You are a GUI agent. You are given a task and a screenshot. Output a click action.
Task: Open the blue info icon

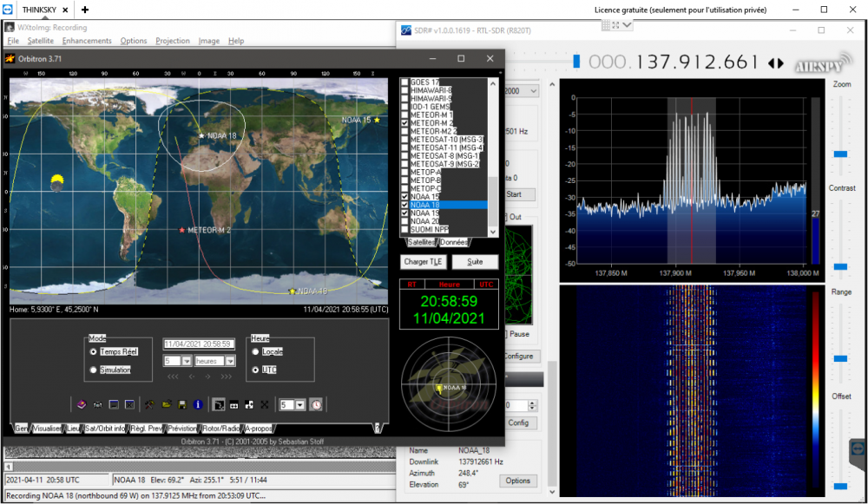(198, 405)
